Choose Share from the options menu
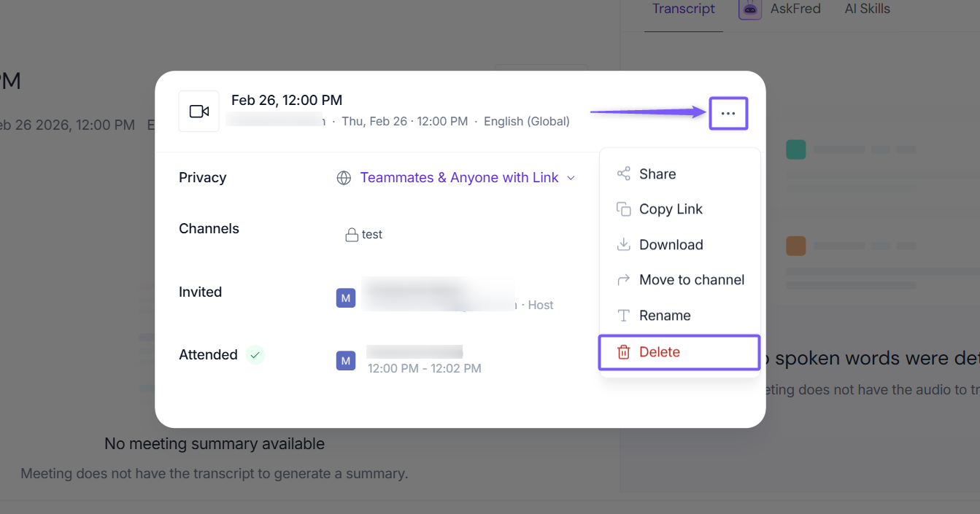 (679, 174)
